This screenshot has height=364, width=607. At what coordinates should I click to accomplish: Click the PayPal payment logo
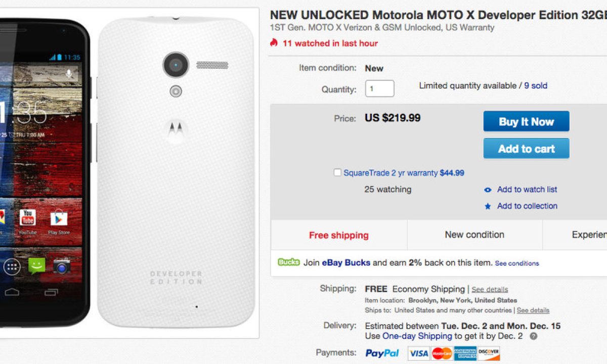[x=382, y=353]
